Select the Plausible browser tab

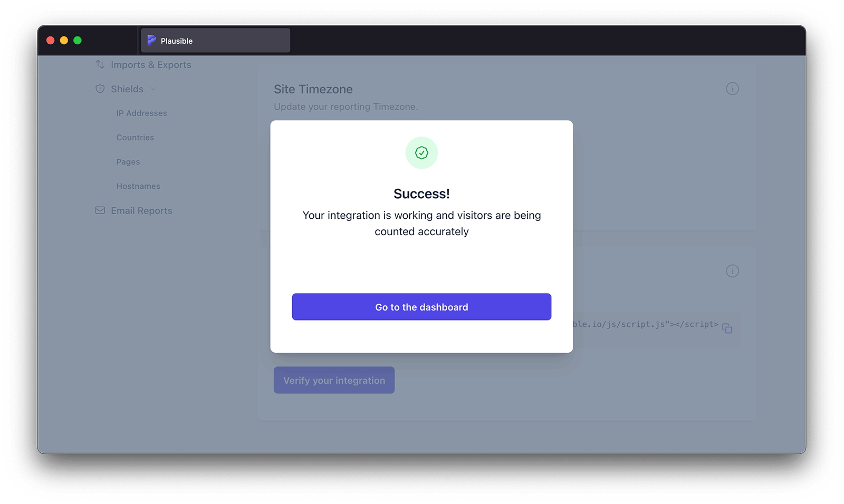(x=215, y=41)
